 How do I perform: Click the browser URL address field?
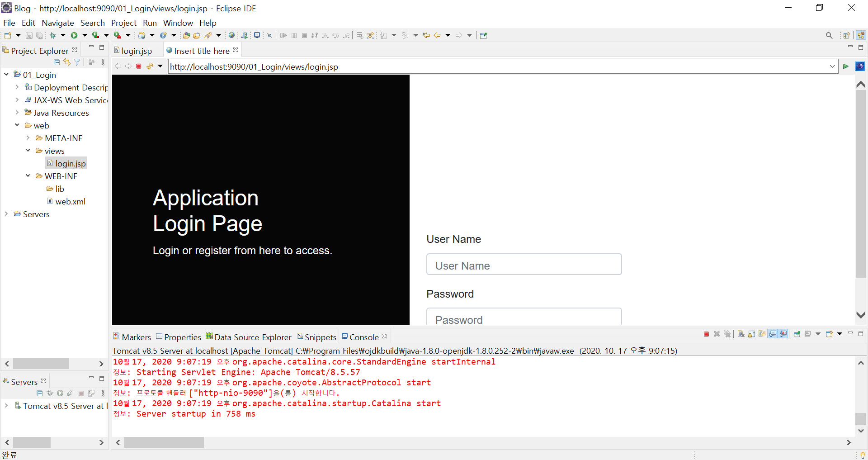click(x=498, y=66)
